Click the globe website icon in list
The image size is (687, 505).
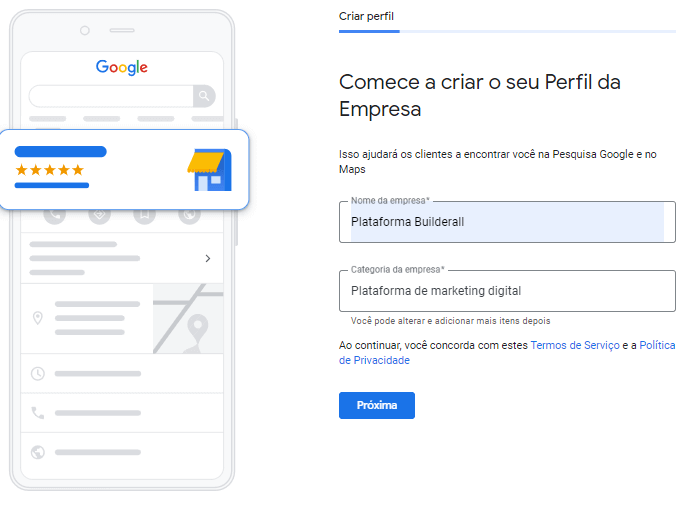(38, 452)
